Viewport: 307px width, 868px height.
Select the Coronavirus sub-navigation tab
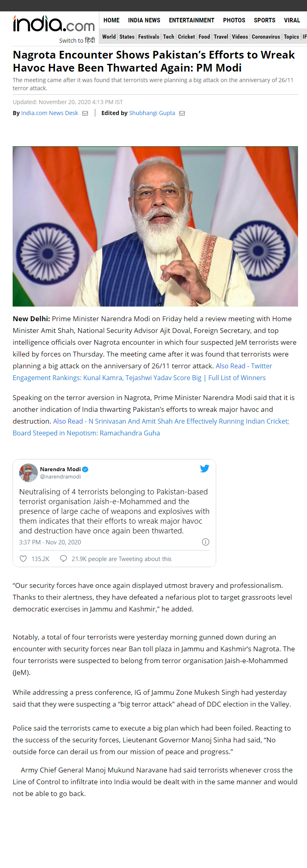coord(266,37)
